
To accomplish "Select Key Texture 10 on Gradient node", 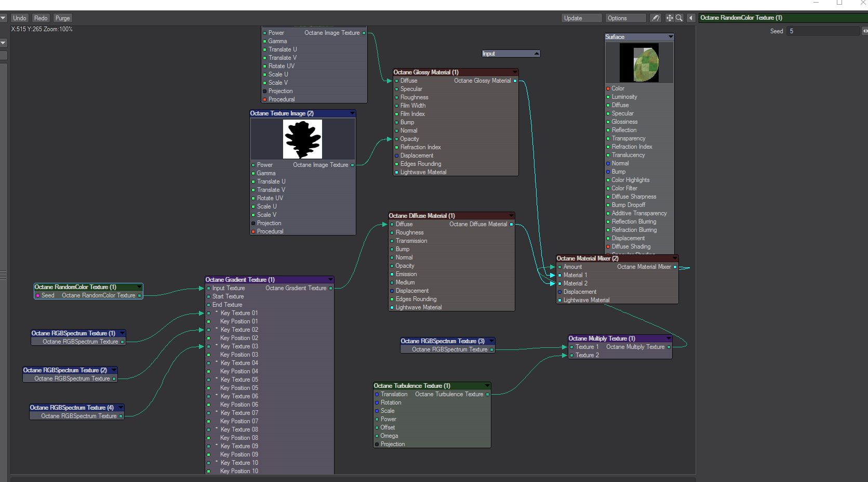I will (x=238, y=463).
